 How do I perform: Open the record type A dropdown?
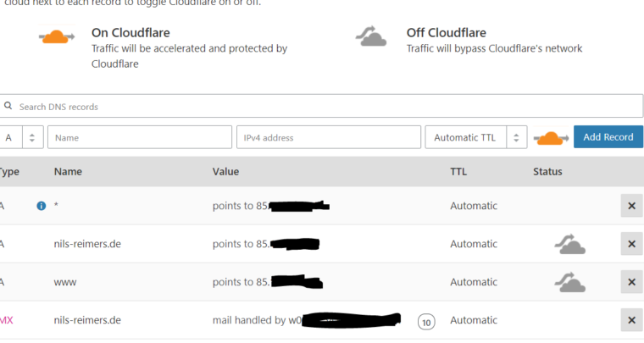pyautogui.click(x=20, y=137)
